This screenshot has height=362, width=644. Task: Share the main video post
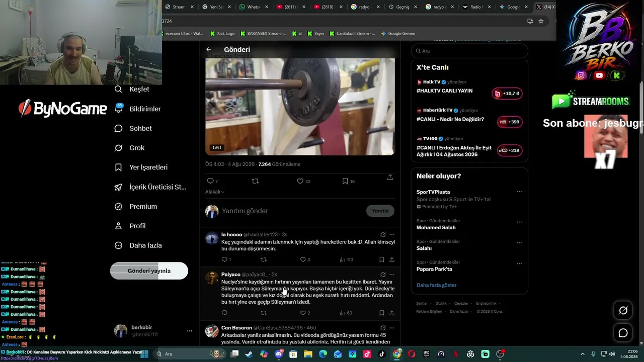[x=390, y=177]
